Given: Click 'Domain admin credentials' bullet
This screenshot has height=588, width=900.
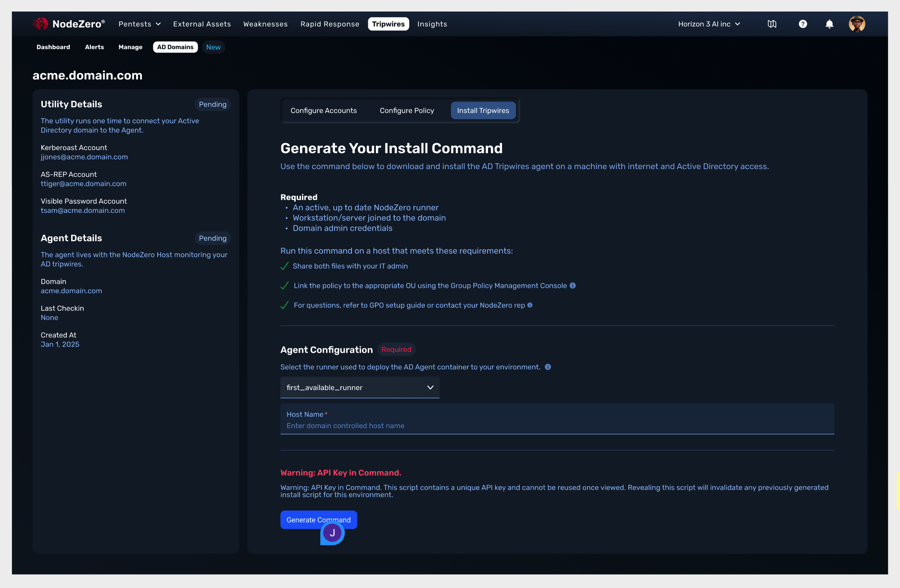Looking at the screenshot, I should (342, 228).
